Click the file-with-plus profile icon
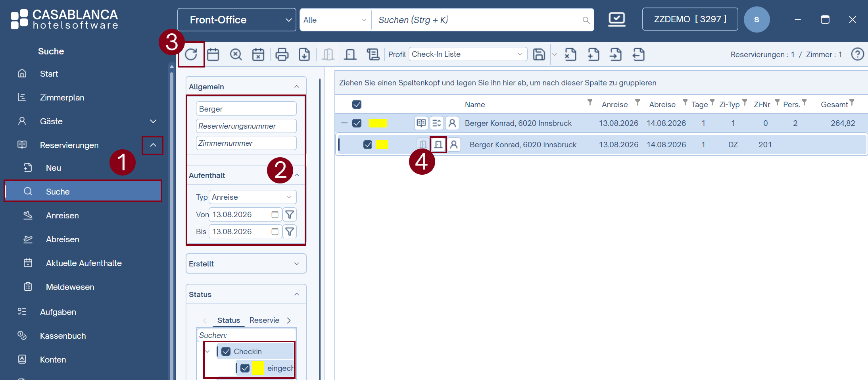 tap(593, 54)
